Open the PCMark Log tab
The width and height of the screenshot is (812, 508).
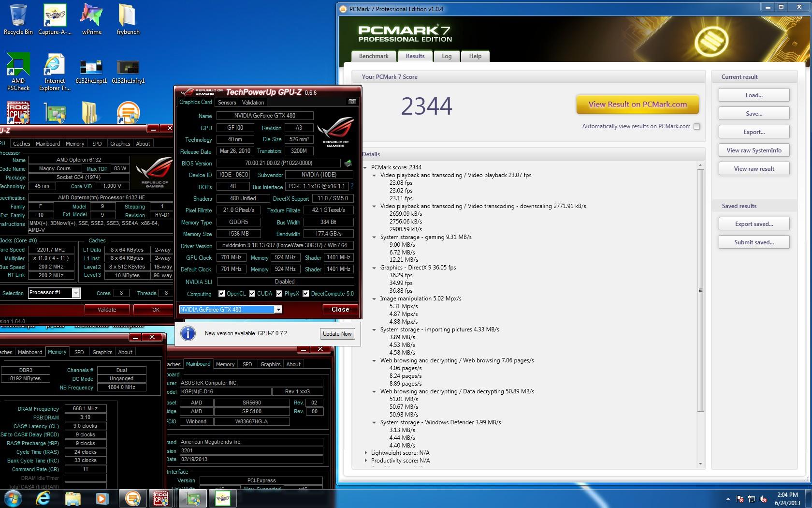pos(447,56)
